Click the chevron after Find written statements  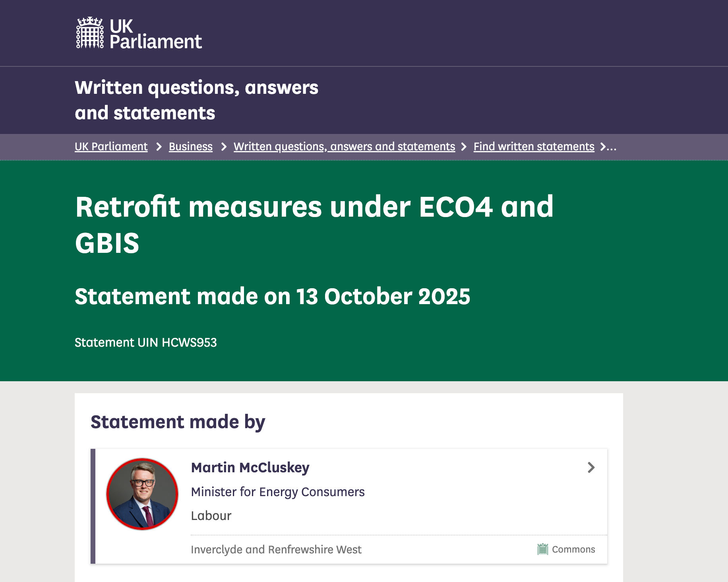pos(603,147)
